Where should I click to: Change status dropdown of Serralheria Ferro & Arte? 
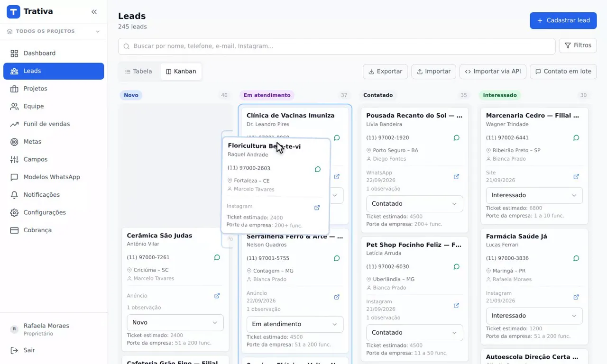pos(295,324)
